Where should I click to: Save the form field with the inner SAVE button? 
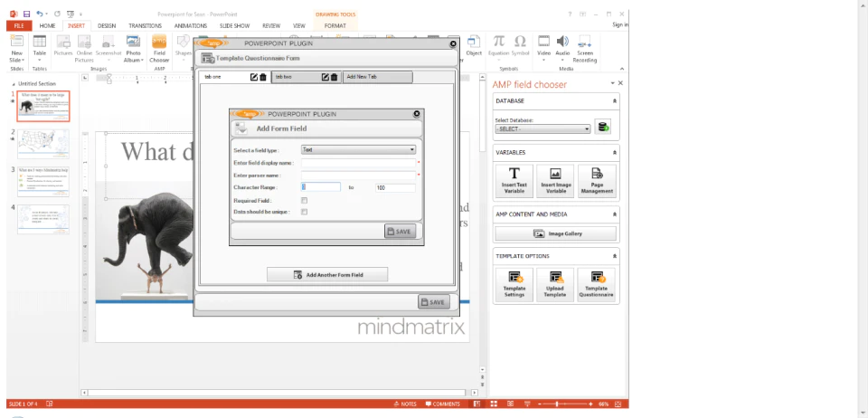pyautogui.click(x=400, y=232)
